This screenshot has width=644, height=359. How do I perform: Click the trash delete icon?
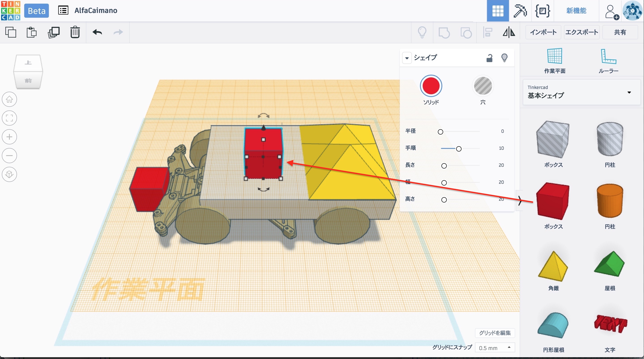point(75,32)
